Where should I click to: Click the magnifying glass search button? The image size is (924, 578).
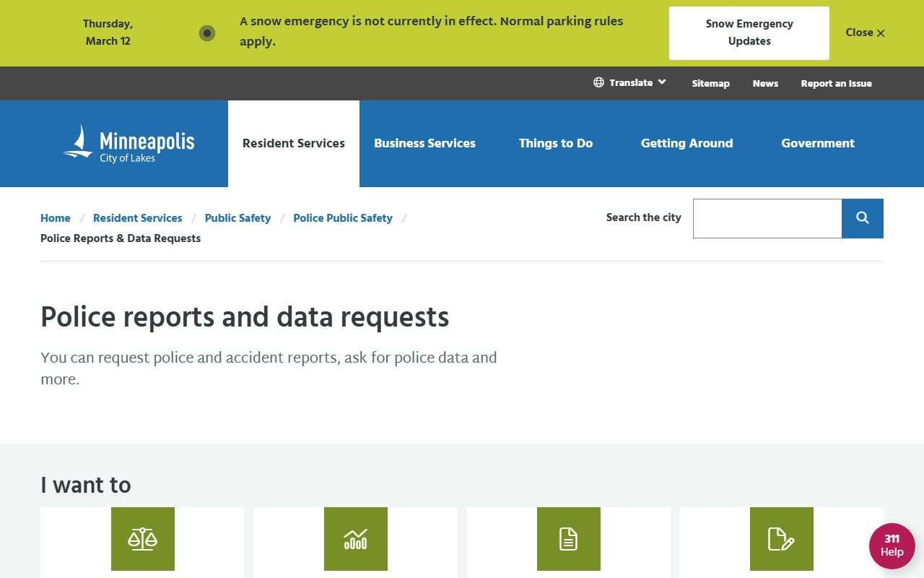[x=863, y=218]
